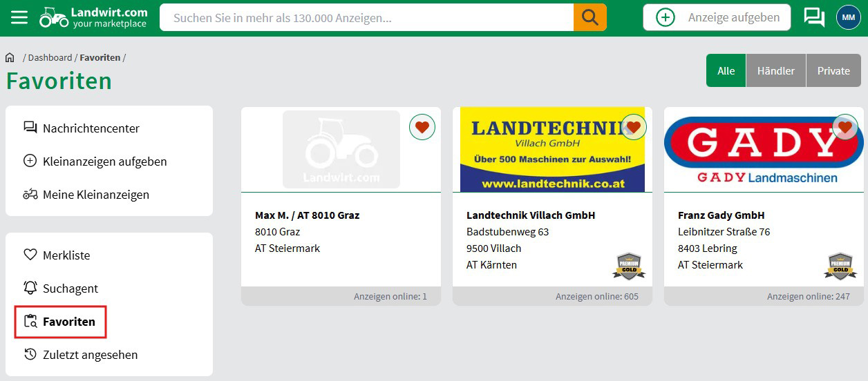Click 'Anzeigen online: 1' on Max M. card

[390, 296]
